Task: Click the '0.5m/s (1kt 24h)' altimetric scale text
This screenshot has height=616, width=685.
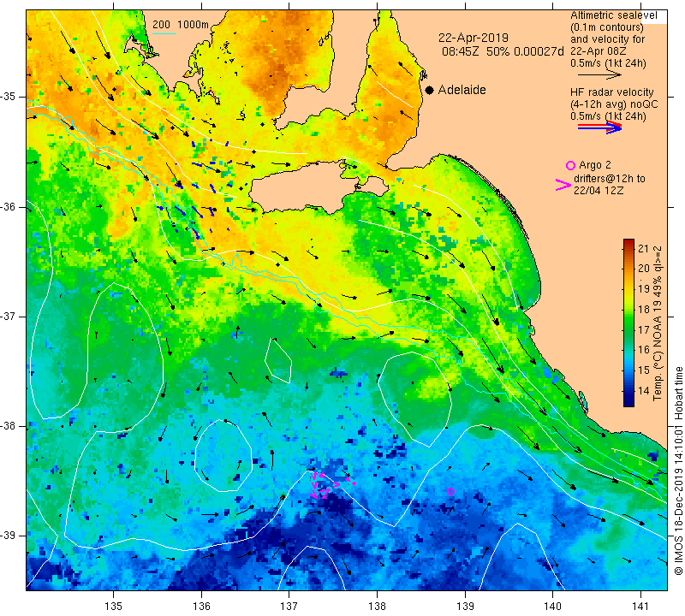Action: [608, 62]
